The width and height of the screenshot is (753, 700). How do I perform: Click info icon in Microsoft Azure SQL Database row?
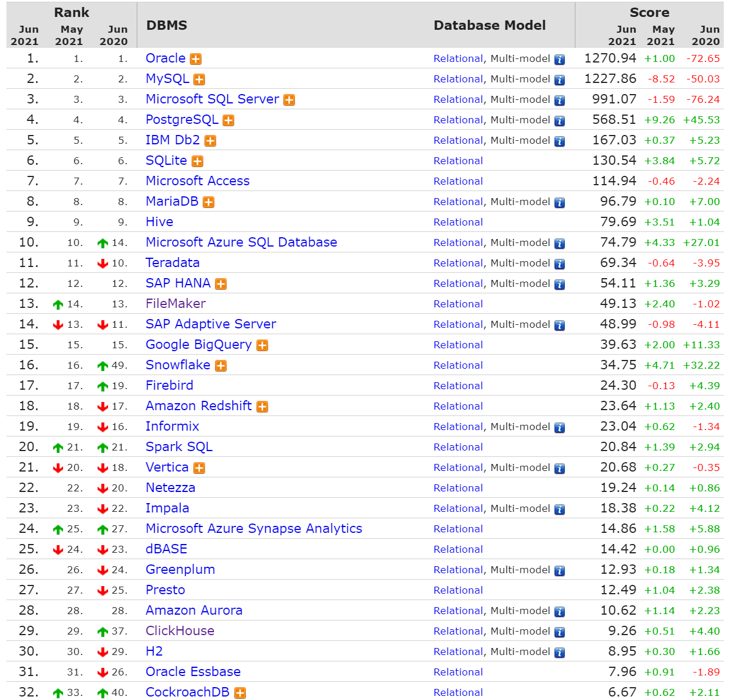coord(560,244)
